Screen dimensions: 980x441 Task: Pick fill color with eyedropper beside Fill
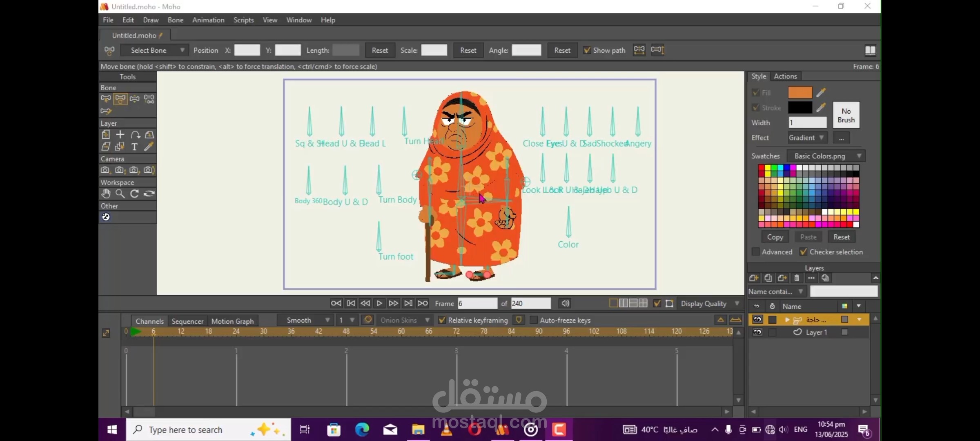821,92
